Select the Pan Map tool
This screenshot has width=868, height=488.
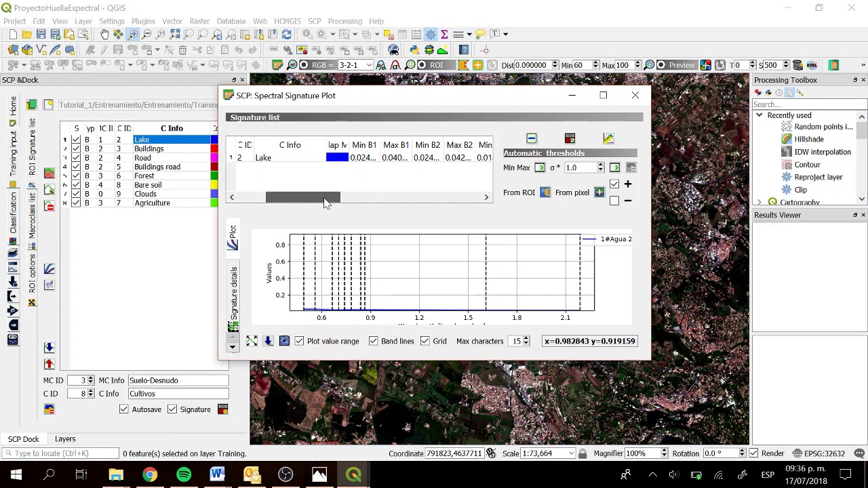pyautogui.click(x=104, y=34)
